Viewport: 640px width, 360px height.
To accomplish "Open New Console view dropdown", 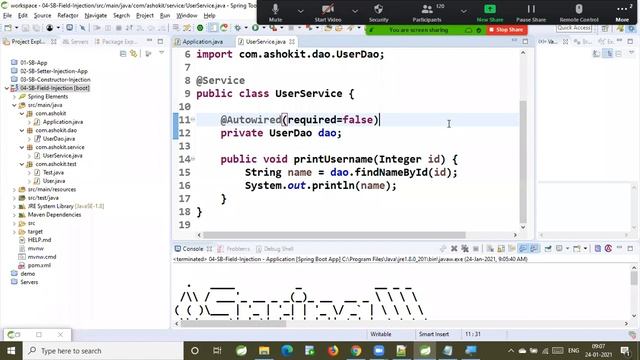I will point(585,249).
